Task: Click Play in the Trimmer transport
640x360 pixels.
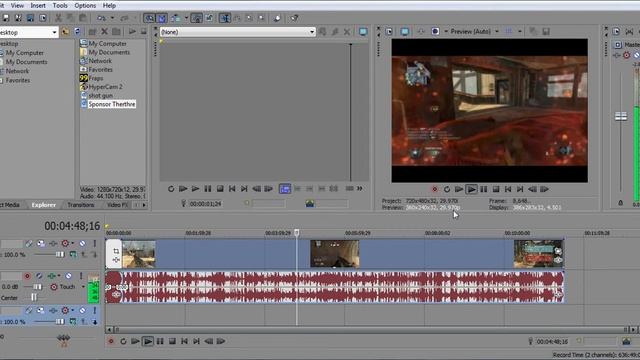Action: pyautogui.click(x=195, y=189)
